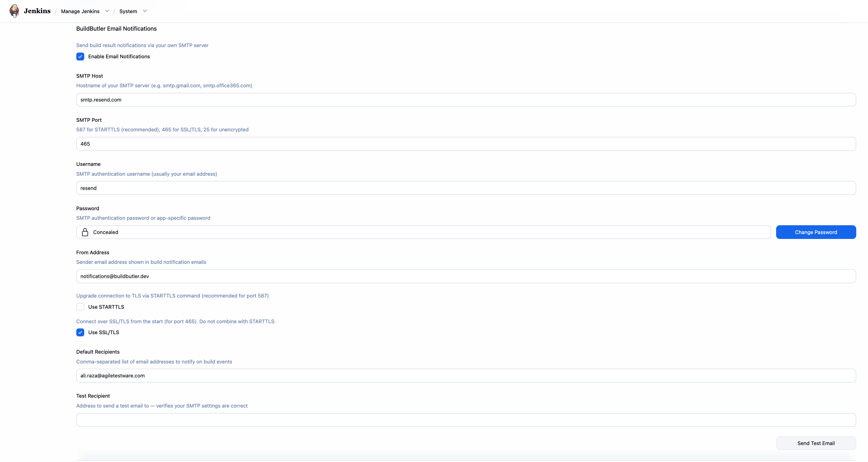Focus the SMTP Host input field
868x462 pixels.
(x=466, y=100)
